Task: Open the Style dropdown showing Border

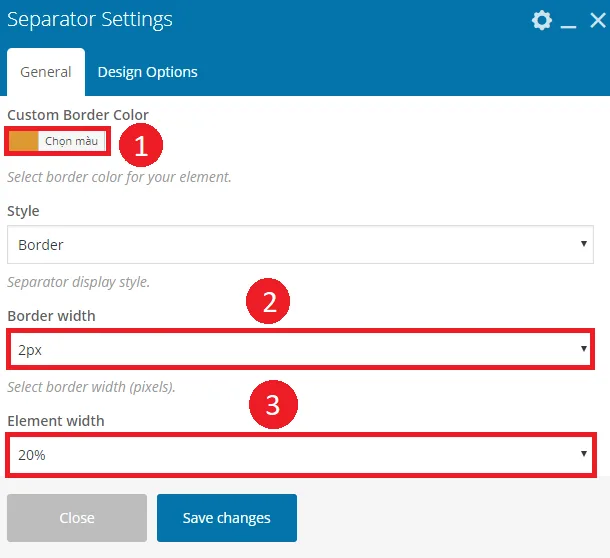Action: click(300, 244)
